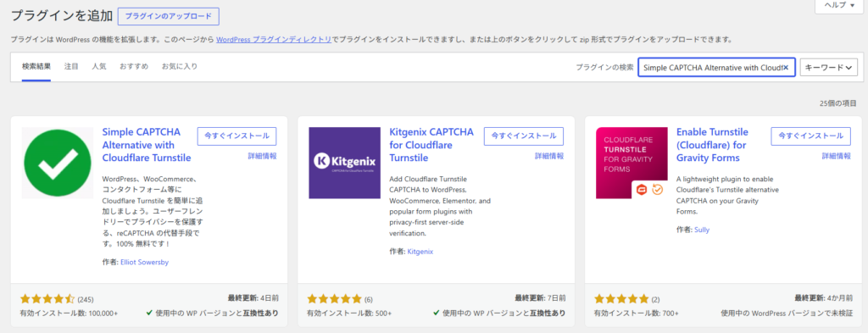Switch to the おすすめ tab

134,66
